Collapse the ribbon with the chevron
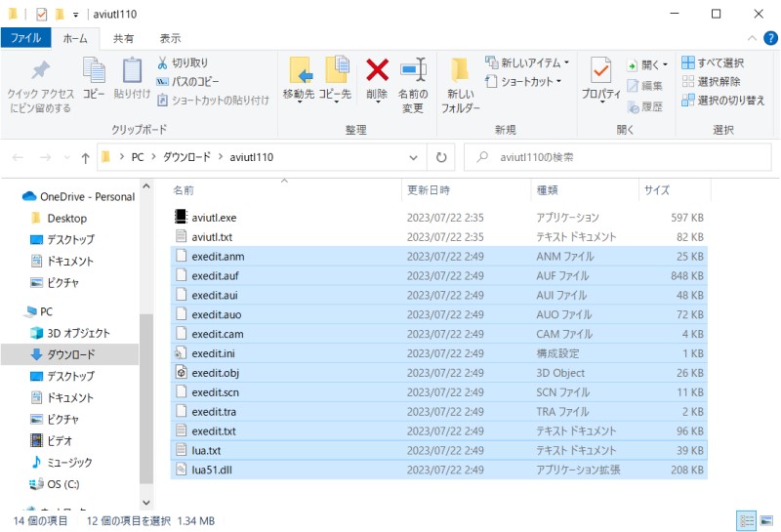The width and height of the screenshot is (781, 532). point(752,38)
